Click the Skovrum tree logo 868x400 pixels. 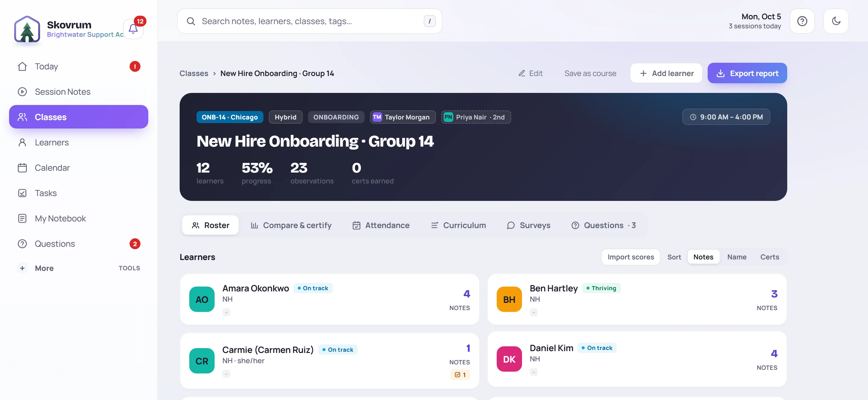pos(27,29)
